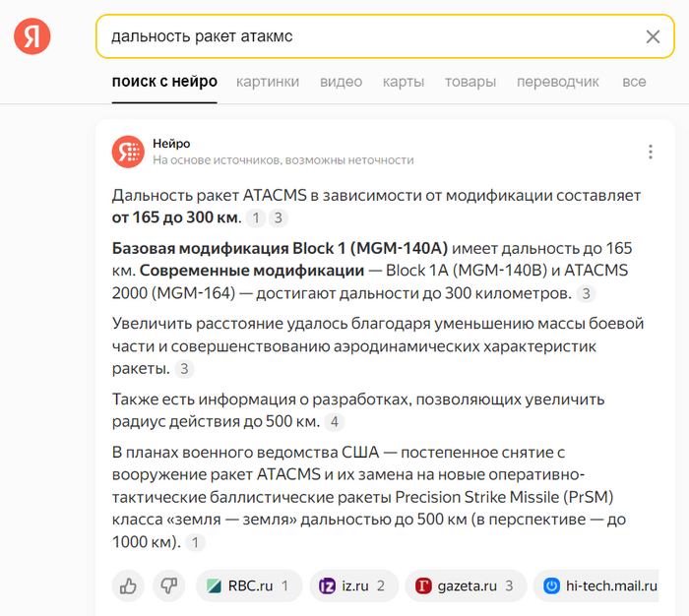The height and width of the screenshot is (616, 689).
Task: Go to the товары tab
Action: pyautogui.click(x=470, y=82)
